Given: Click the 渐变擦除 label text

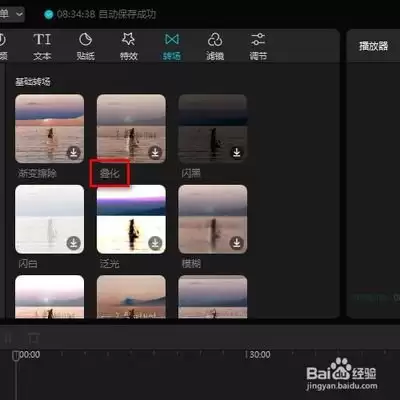Looking at the screenshot, I should pos(37,173).
